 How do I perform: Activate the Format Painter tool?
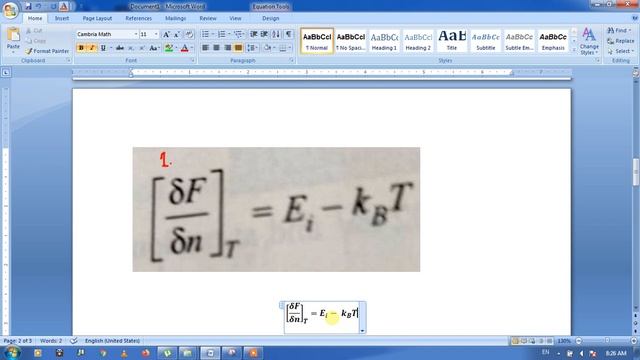[47, 51]
